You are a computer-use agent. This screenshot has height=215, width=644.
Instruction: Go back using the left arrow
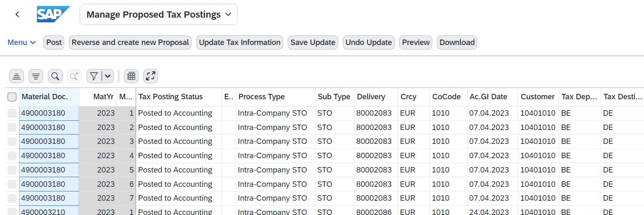17,14
